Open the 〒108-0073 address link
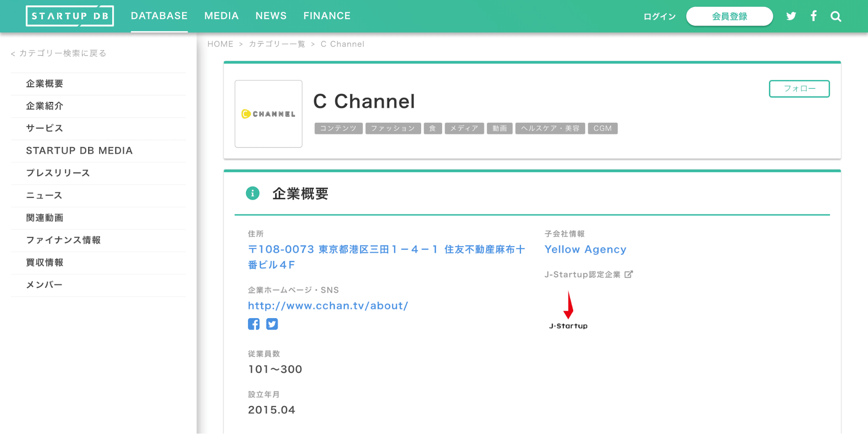 (x=386, y=257)
